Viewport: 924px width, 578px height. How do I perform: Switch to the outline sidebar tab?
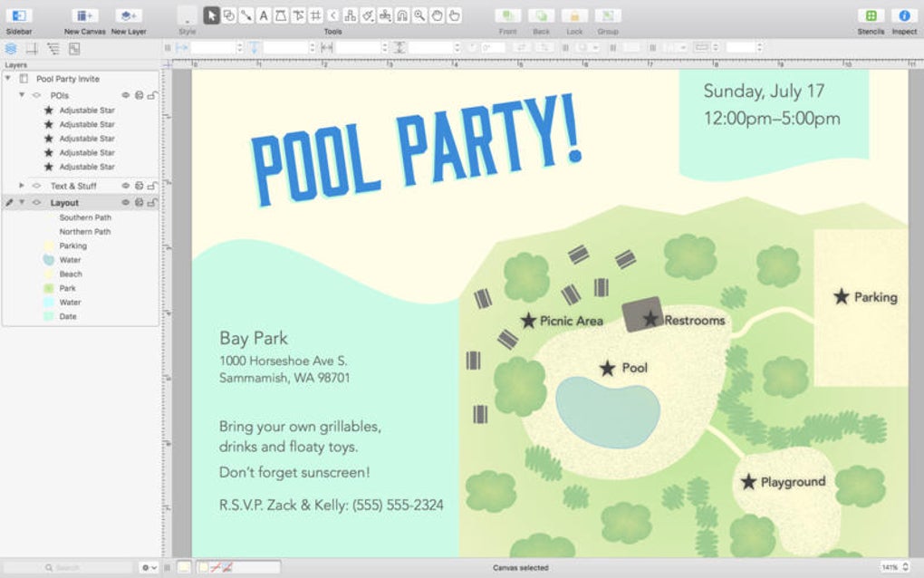(x=53, y=49)
